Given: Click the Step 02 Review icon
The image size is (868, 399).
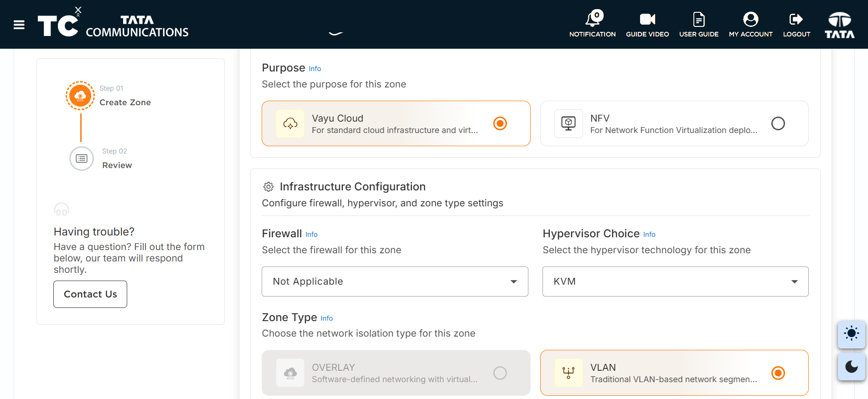Looking at the screenshot, I should coord(82,159).
